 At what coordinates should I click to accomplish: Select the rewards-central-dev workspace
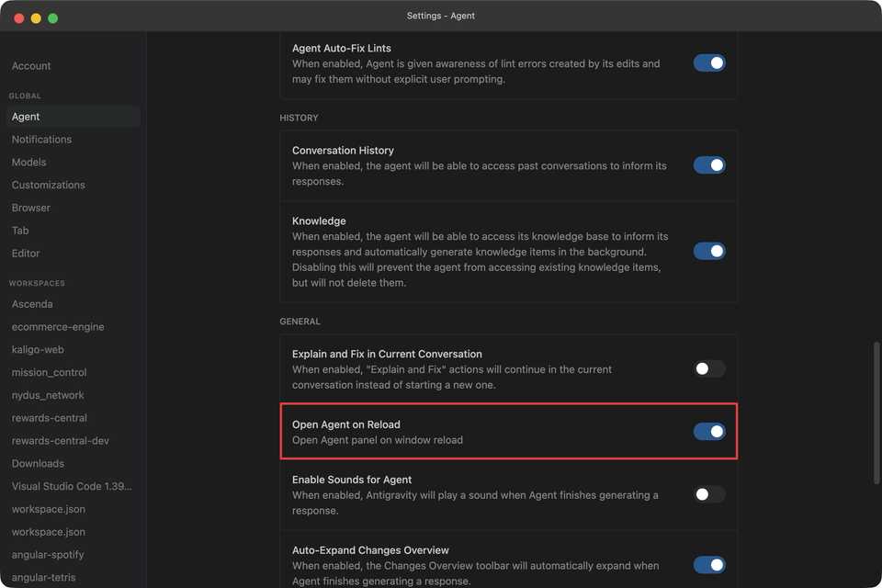coord(58,440)
